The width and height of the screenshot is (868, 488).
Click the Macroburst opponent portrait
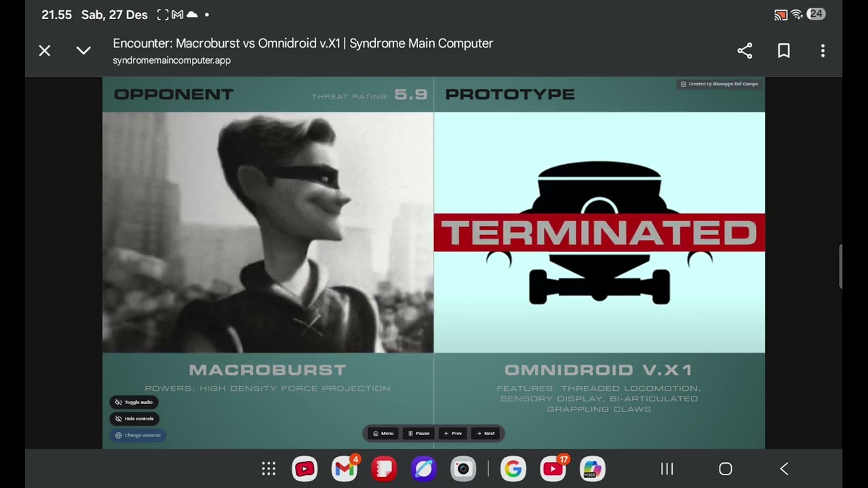point(268,232)
